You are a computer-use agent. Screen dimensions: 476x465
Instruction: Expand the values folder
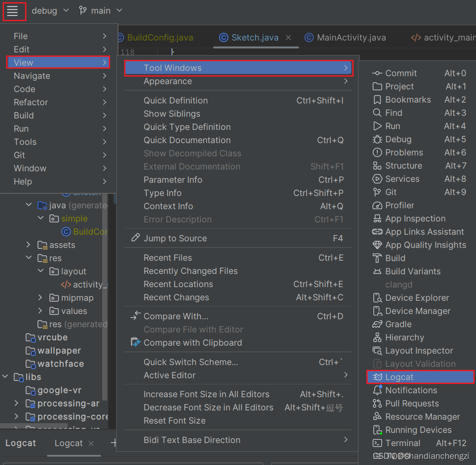pos(40,310)
